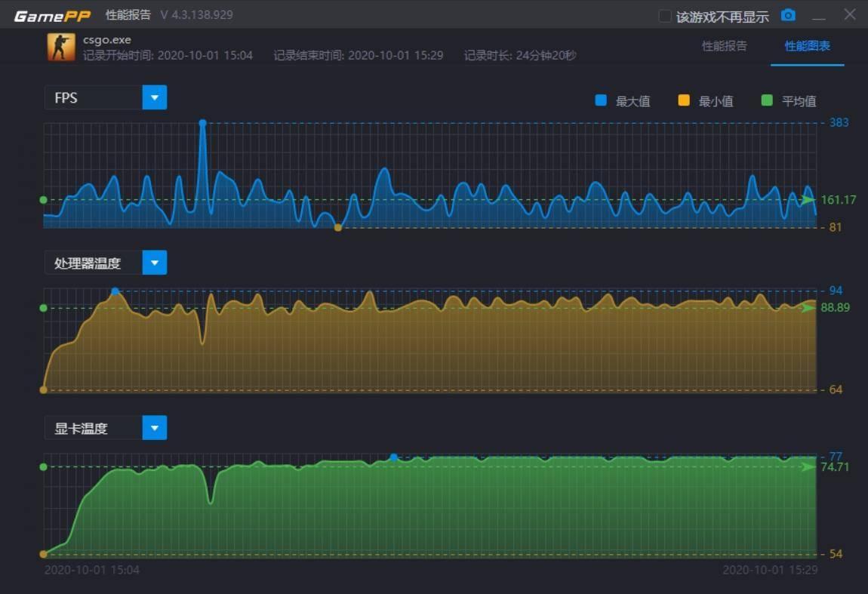This screenshot has height=594, width=868.
Task: Click the version number V 4.3.138.929
Action: point(196,15)
